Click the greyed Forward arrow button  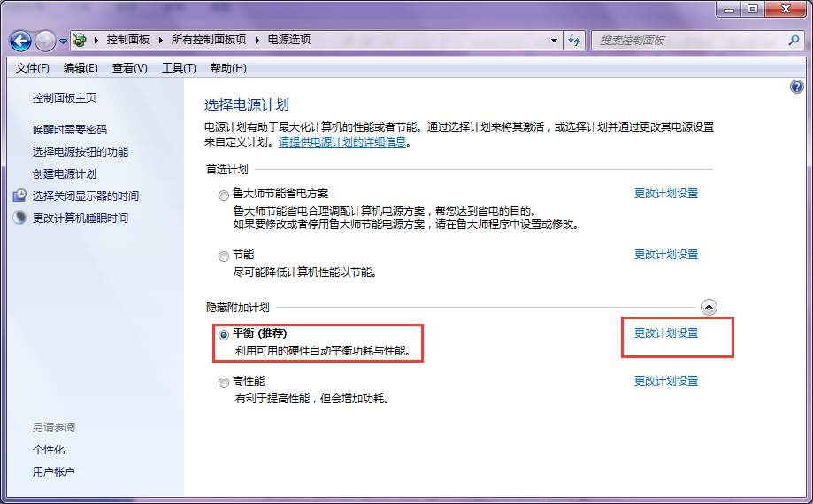[x=46, y=41]
